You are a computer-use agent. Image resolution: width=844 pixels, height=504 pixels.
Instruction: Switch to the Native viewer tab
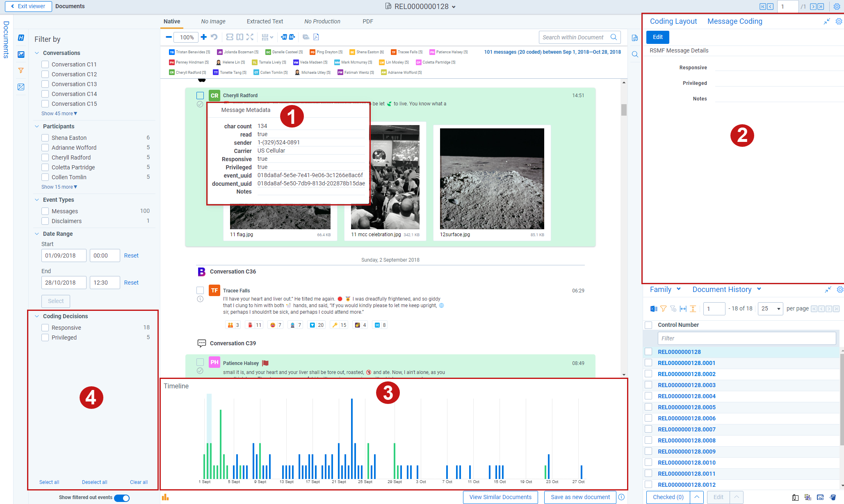pyautogui.click(x=172, y=21)
